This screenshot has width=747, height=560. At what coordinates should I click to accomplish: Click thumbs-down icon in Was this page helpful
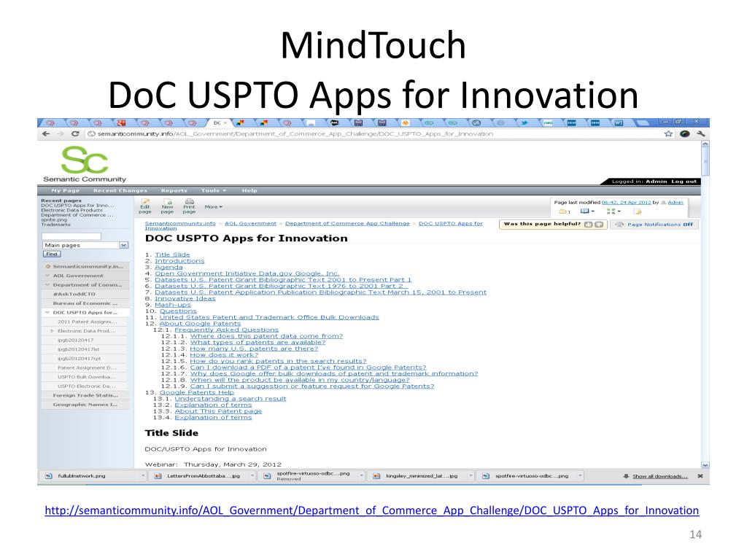599,225
